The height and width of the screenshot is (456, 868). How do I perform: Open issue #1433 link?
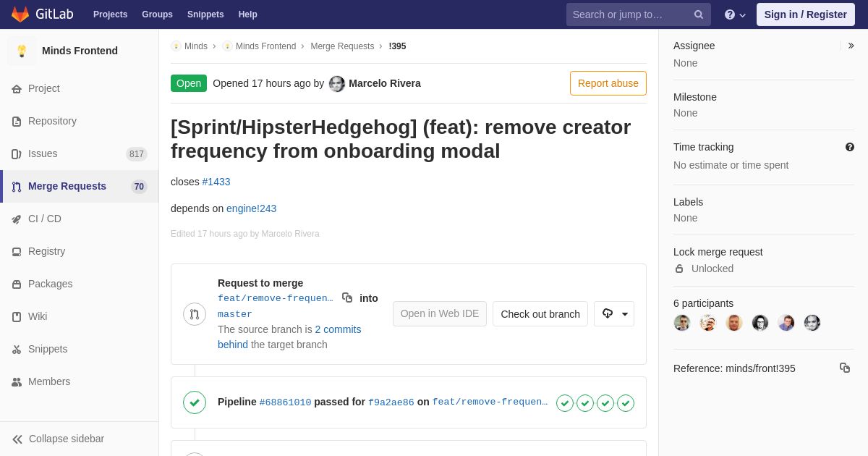point(216,182)
